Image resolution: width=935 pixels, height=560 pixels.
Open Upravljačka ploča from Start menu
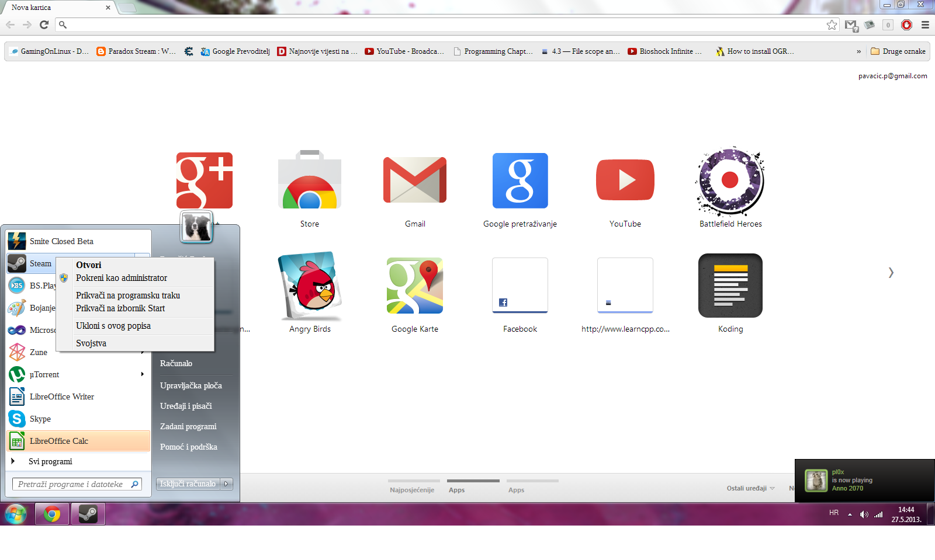click(191, 385)
